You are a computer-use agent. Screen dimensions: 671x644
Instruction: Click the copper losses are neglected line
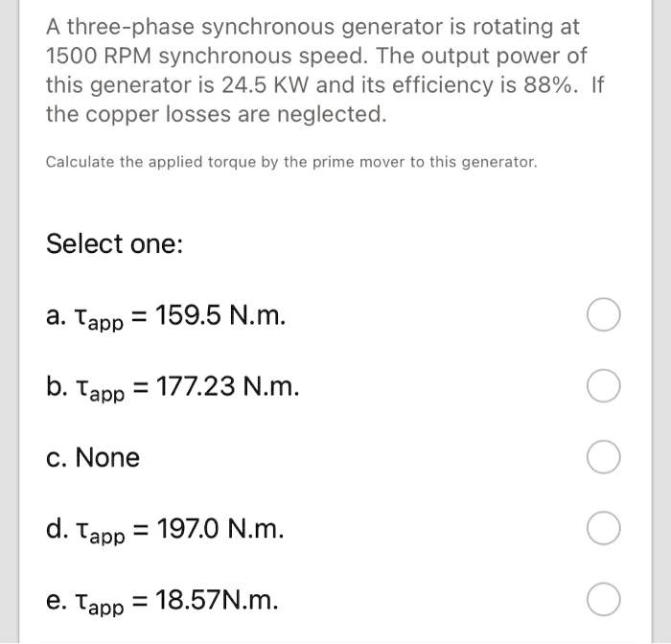[x=216, y=114]
